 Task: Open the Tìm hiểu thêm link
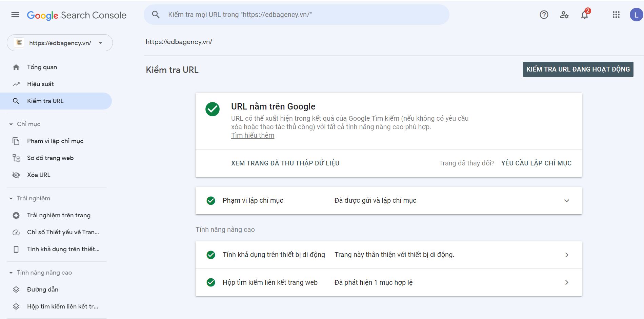click(x=253, y=135)
